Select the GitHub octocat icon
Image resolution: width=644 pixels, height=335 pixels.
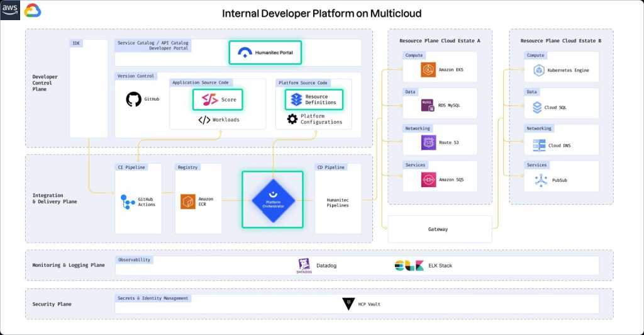[x=133, y=99]
